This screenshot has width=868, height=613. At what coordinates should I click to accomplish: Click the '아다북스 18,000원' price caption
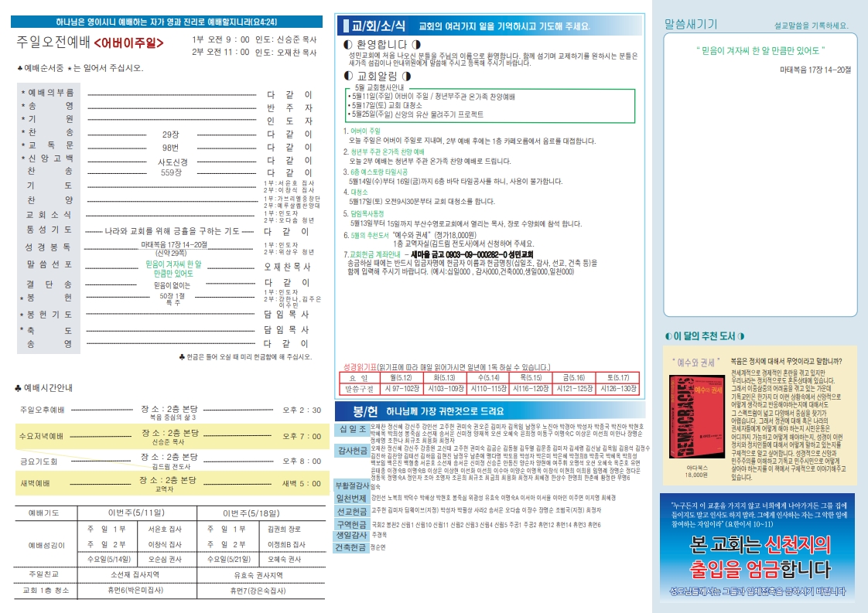click(x=696, y=471)
